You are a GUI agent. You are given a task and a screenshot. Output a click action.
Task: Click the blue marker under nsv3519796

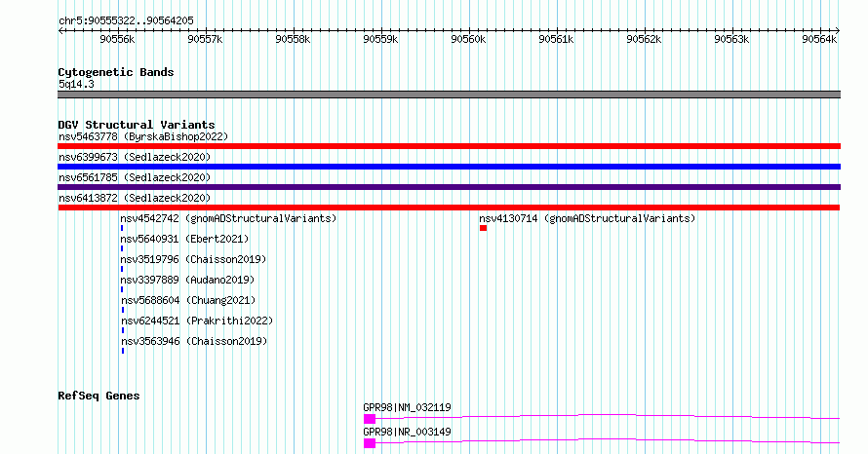tap(122, 269)
